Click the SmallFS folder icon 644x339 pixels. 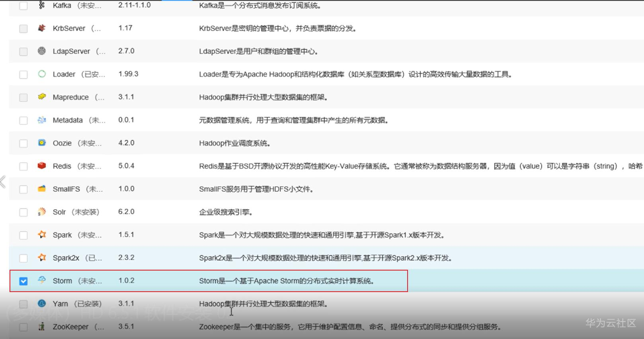(x=42, y=189)
